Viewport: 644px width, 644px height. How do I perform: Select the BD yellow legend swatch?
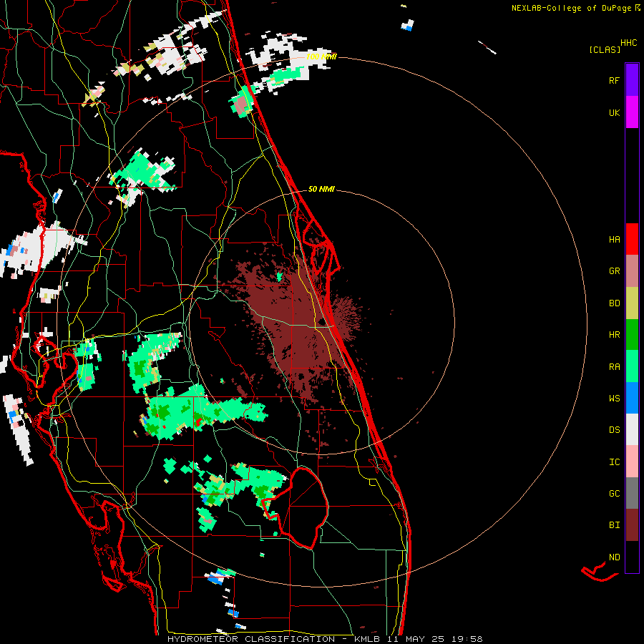(x=632, y=303)
